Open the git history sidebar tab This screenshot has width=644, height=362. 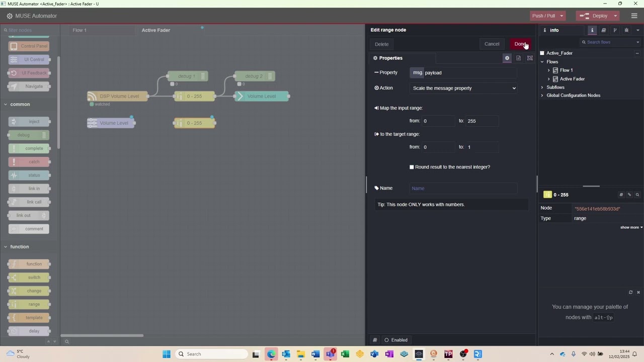point(615,30)
